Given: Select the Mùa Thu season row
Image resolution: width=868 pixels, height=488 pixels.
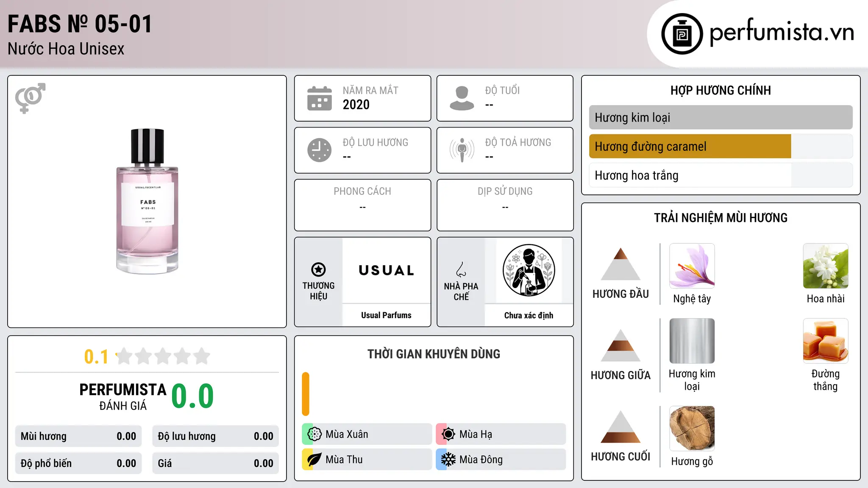Looking at the screenshot, I should pyautogui.click(x=367, y=460).
